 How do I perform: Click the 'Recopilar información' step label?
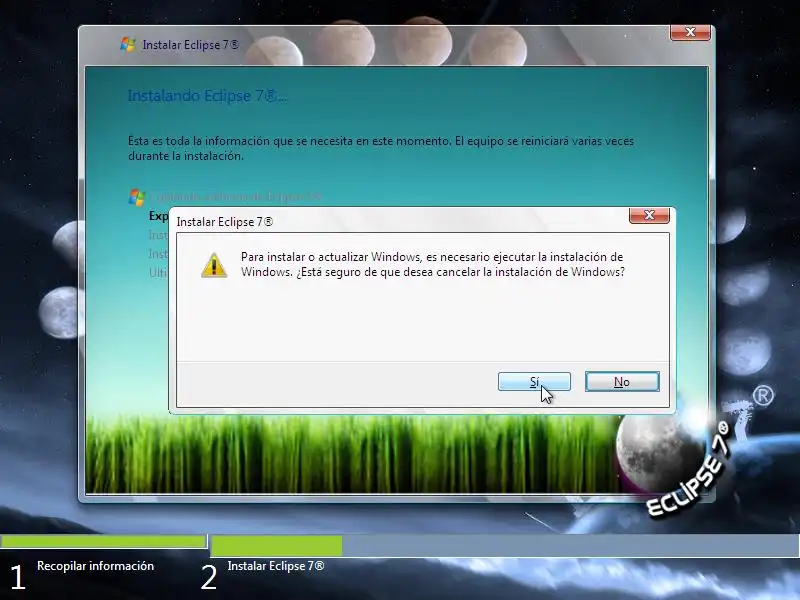click(95, 566)
